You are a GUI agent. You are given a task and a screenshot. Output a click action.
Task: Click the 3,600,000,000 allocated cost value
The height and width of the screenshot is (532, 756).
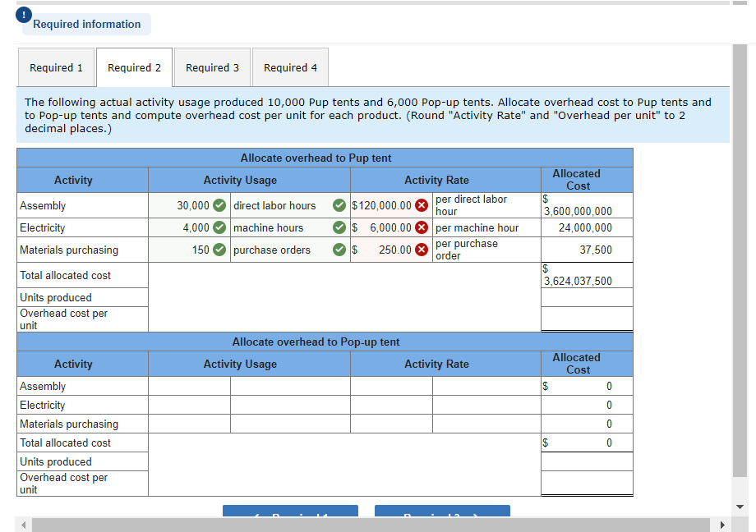tap(578, 211)
